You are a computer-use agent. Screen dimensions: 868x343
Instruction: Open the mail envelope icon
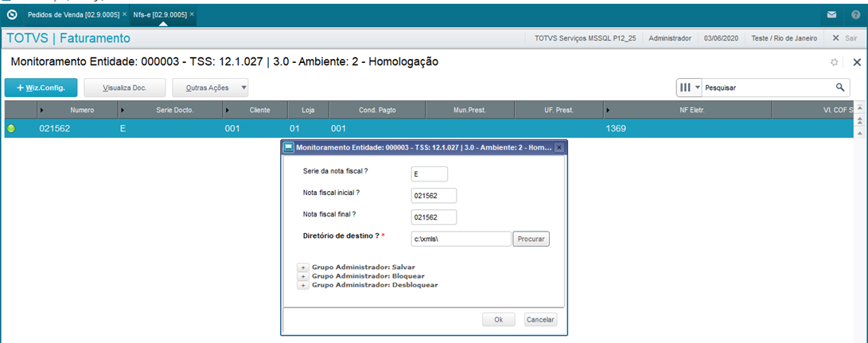tap(831, 15)
